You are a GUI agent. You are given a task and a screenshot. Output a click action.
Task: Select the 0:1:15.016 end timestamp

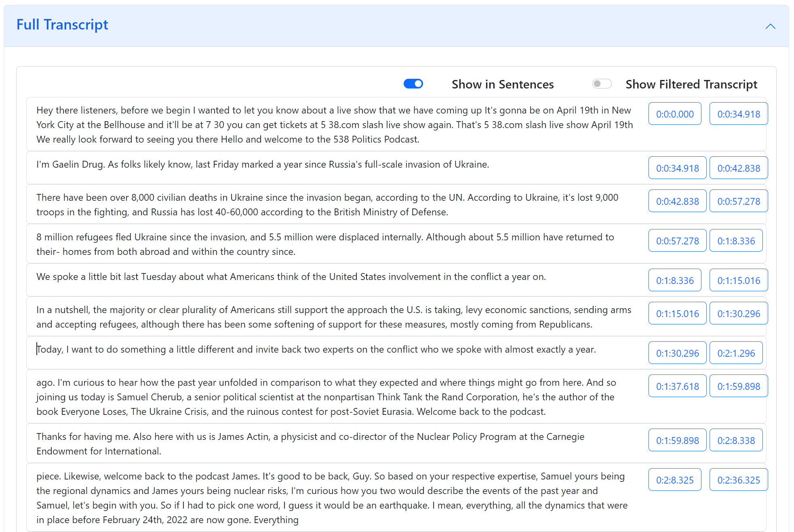point(739,280)
